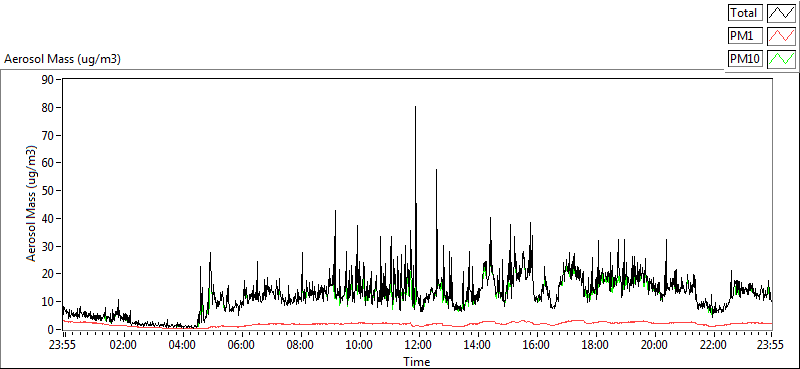The image size is (800, 369).
Task: Click the 10:00 time axis label
Action: click(359, 344)
